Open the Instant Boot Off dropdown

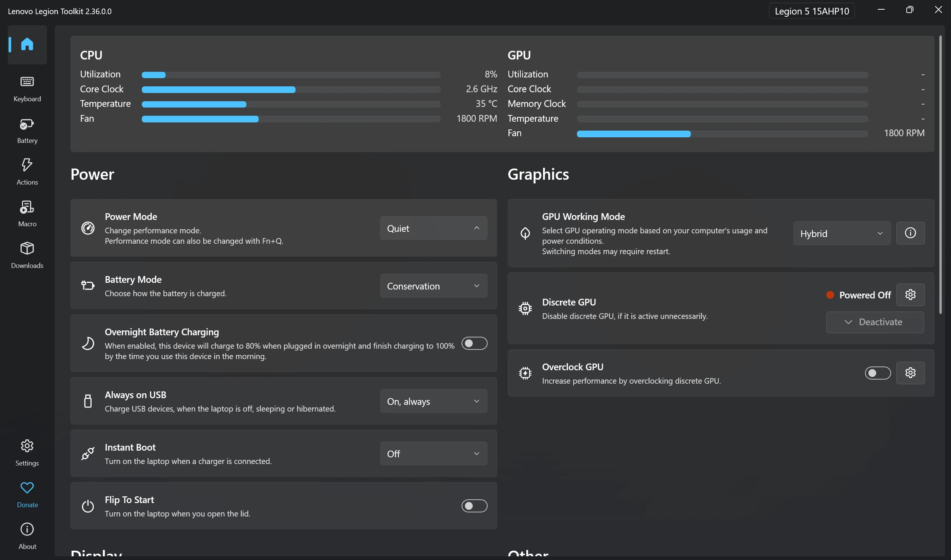(434, 454)
